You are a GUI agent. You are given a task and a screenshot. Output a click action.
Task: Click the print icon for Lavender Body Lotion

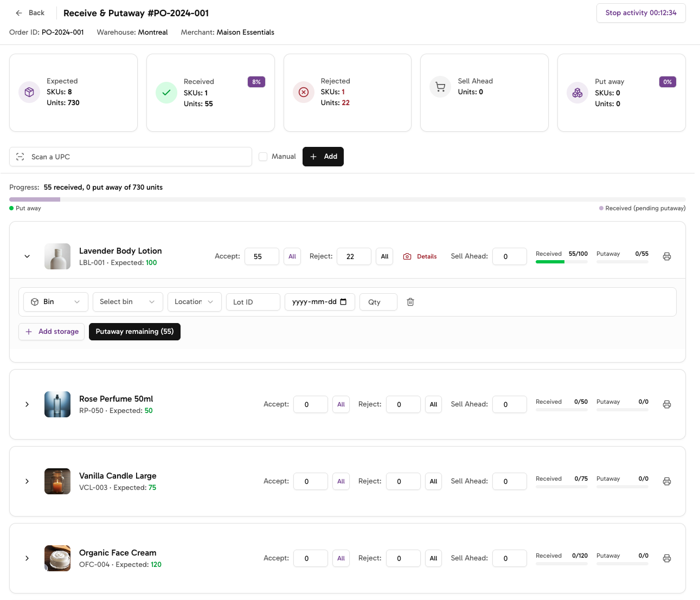(x=667, y=256)
